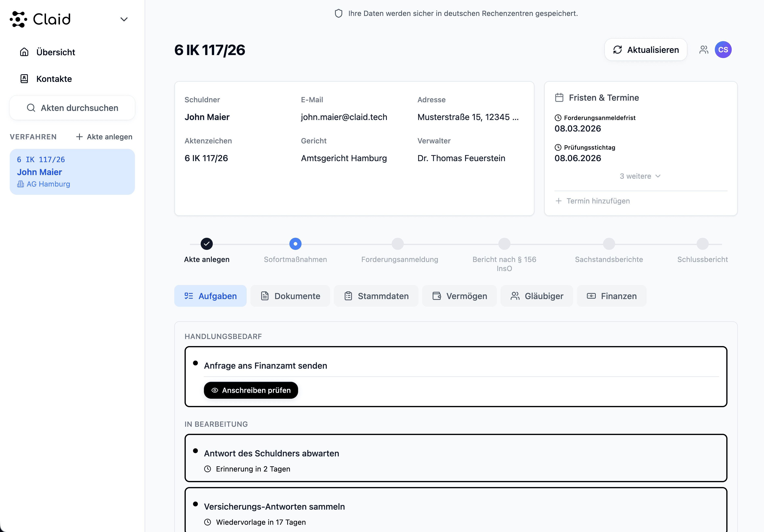
Task: Click the calendar icon in Fristen & Termine
Action: point(559,97)
